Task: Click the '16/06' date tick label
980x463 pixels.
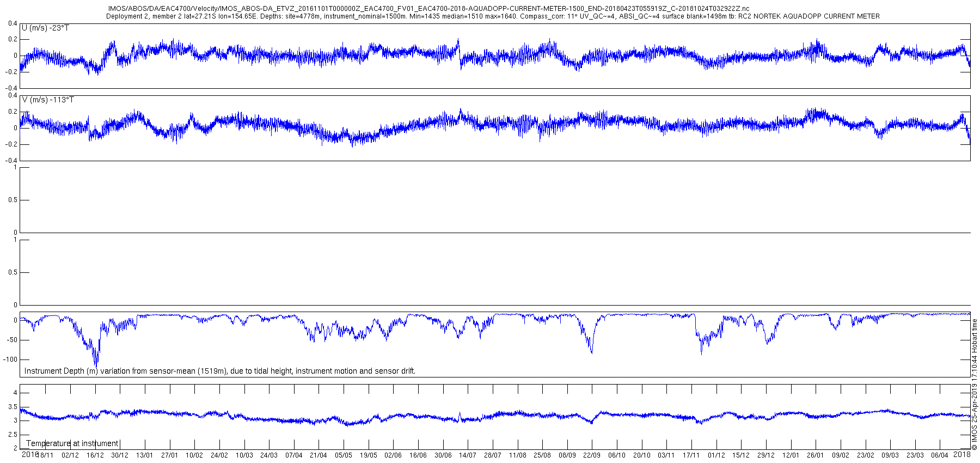Action: tap(418, 455)
